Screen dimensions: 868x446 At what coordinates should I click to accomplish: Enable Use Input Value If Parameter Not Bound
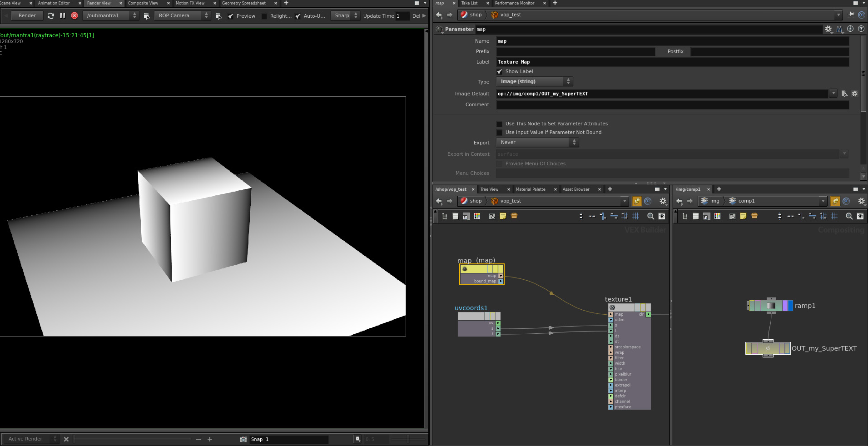click(x=500, y=133)
